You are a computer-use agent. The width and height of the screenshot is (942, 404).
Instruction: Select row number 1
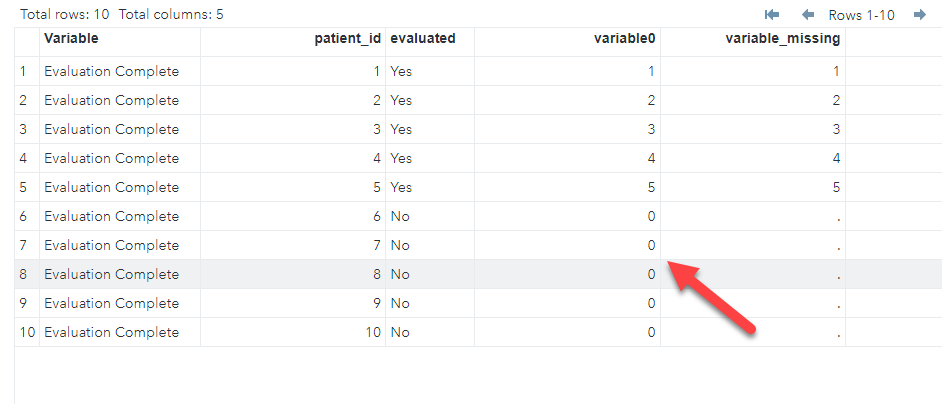23,71
